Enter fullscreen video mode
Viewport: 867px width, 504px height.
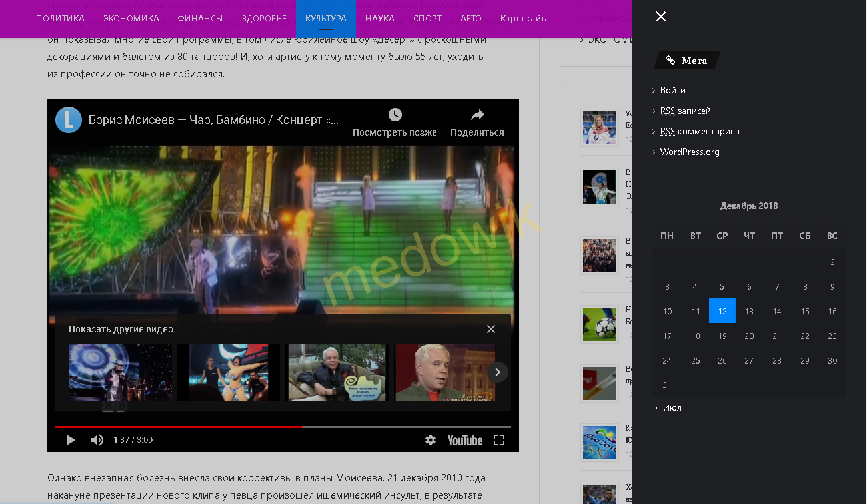click(499, 440)
